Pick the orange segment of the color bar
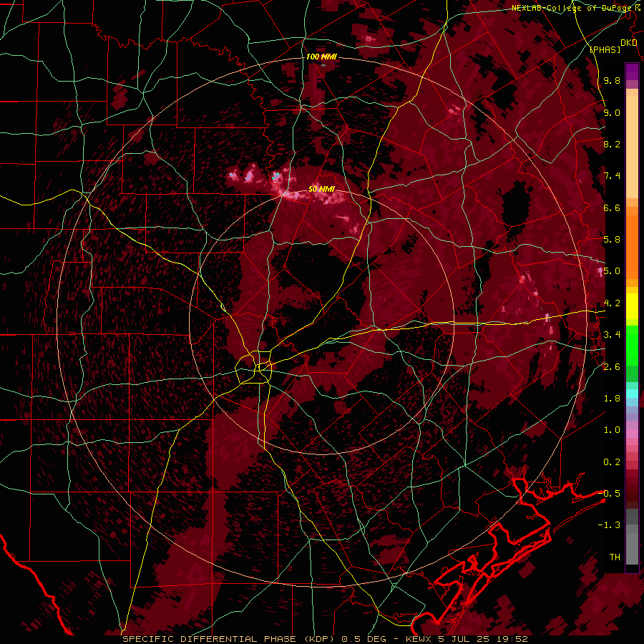 (632, 246)
